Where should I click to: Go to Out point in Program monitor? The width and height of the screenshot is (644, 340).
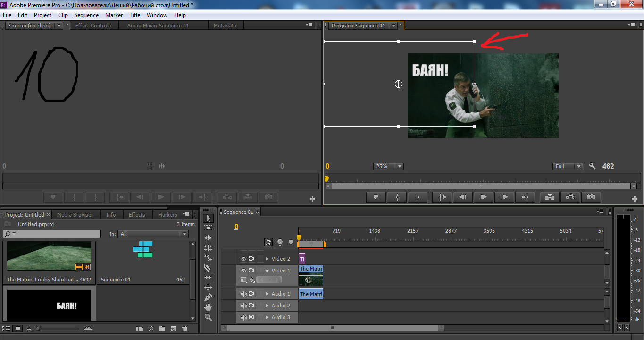pyautogui.click(x=525, y=197)
